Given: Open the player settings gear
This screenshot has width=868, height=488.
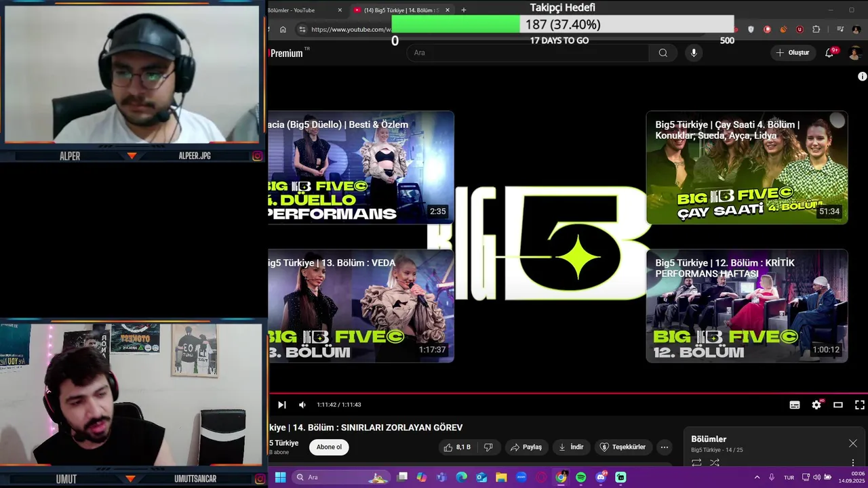Looking at the screenshot, I should [x=816, y=405].
